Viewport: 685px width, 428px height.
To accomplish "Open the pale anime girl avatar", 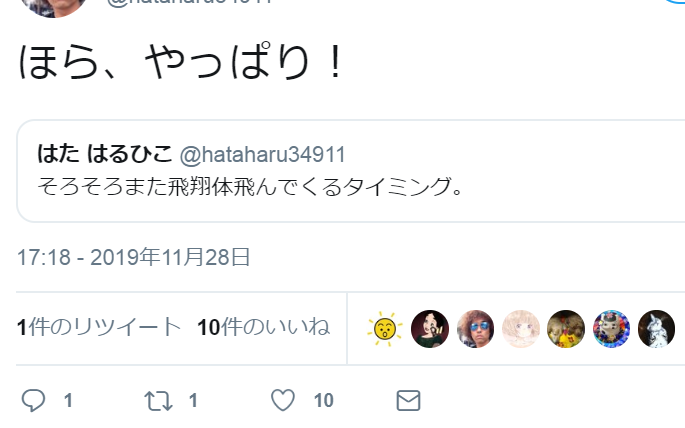I will click(x=521, y=329).
